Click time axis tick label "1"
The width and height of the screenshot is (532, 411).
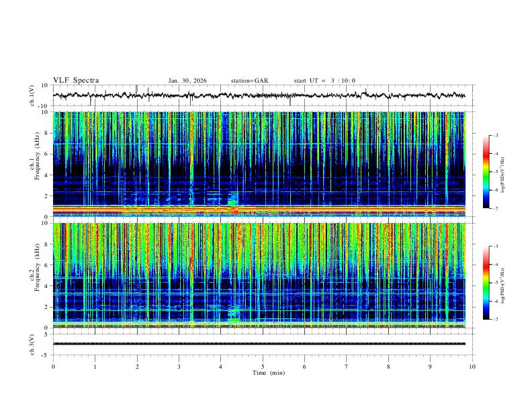coord(95,367)
